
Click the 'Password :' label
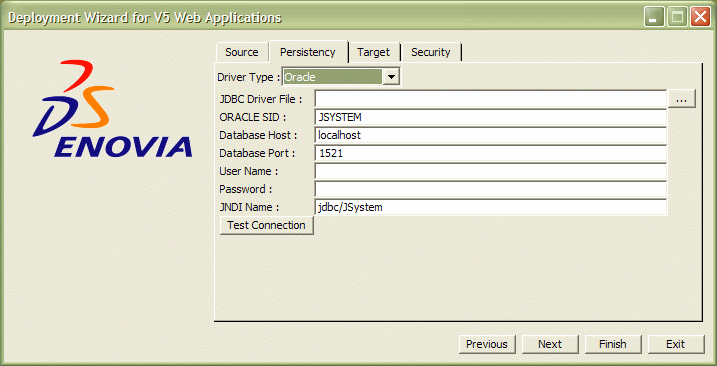click(246, 189)
